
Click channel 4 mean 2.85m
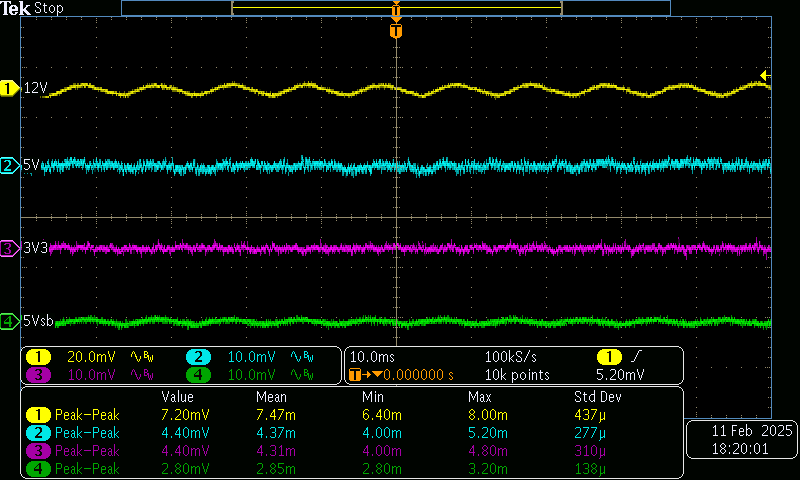click(276, 469)
